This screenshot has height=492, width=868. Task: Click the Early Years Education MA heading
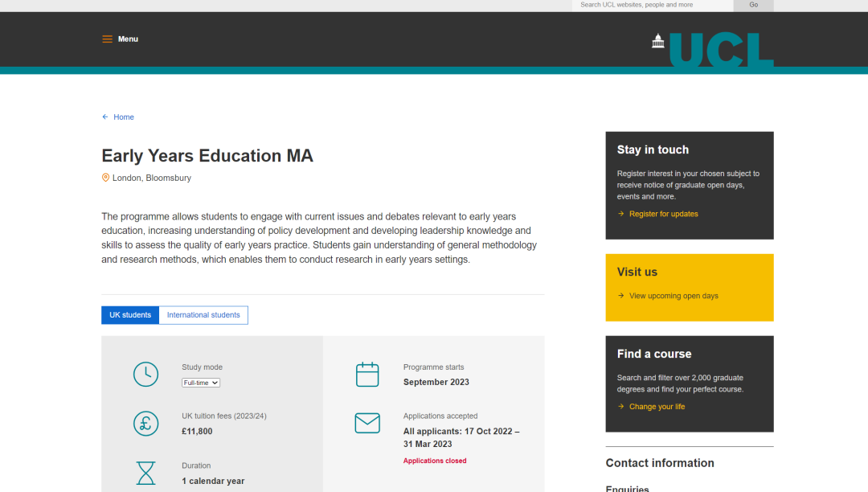207,155
